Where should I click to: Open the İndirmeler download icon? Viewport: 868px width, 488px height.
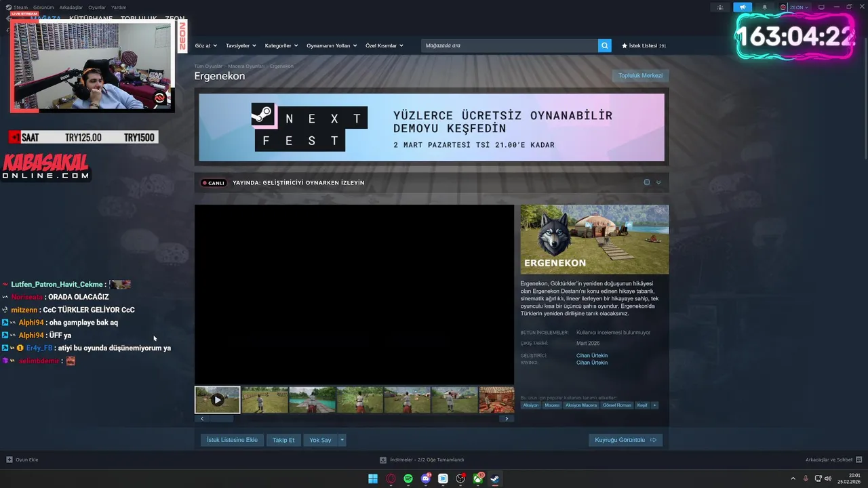pos(383,460)
